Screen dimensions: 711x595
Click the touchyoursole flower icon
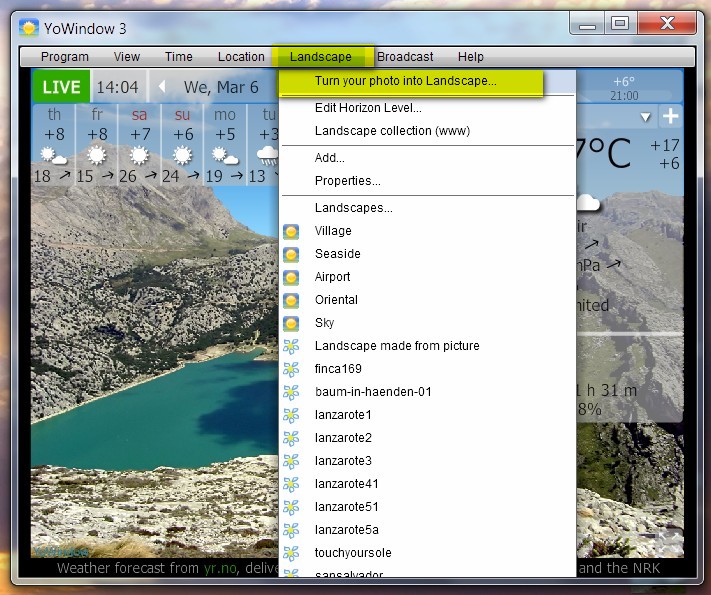click(291, 553)
